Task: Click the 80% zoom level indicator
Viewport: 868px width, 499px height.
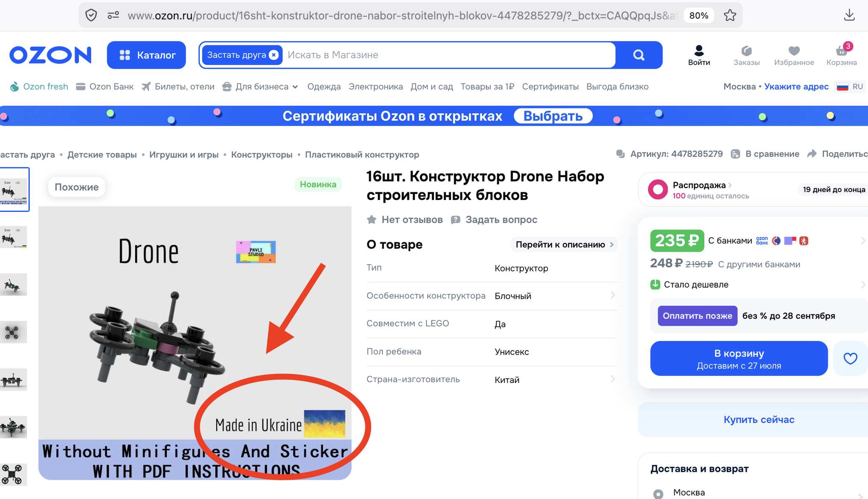Action: (698, 16)
